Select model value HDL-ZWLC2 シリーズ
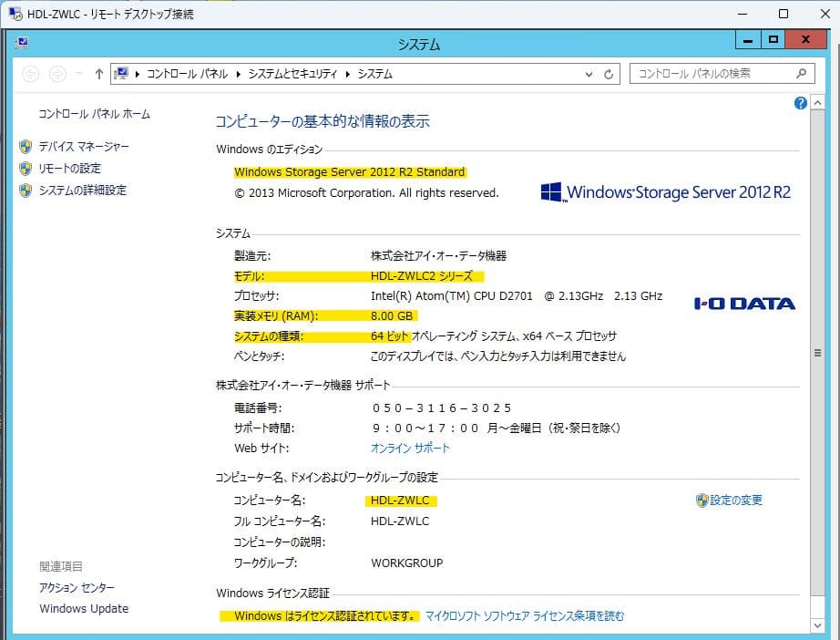Viewport: 840px width, 640px height. point(422,276)
